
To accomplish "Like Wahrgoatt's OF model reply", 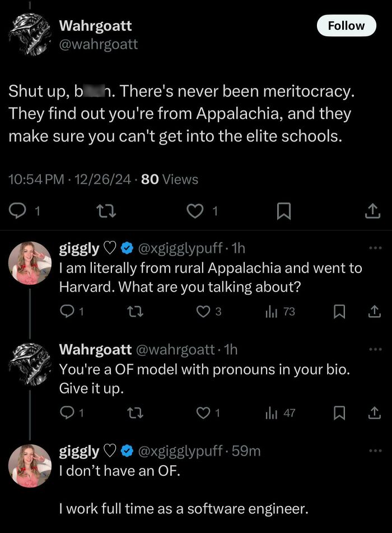I will [203, 413].
